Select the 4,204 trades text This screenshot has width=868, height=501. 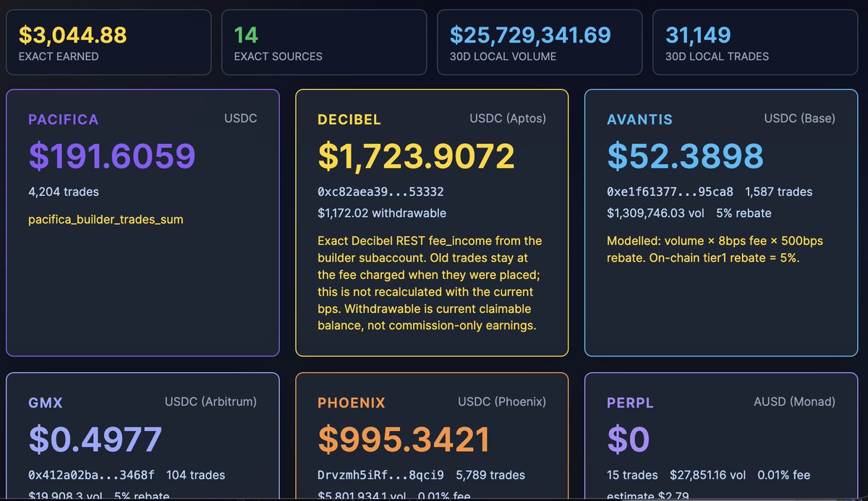(x=64, y=192)
